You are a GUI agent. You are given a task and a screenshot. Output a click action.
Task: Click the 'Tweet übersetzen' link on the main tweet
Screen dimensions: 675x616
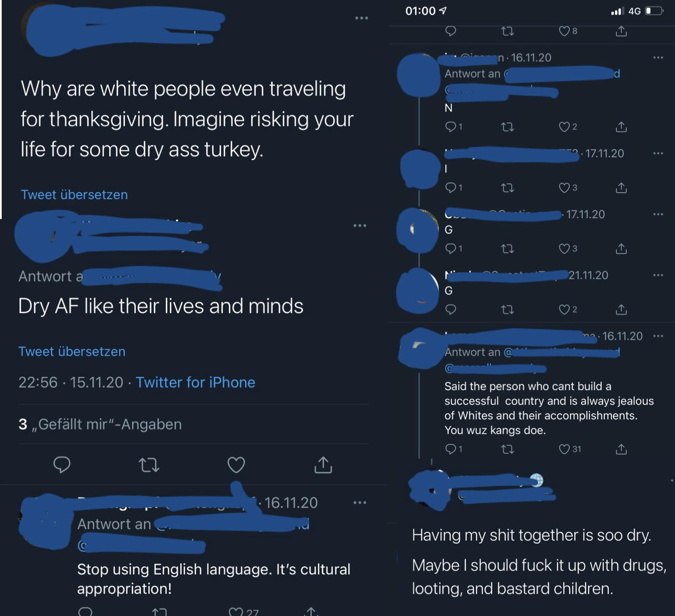point(74,194)
